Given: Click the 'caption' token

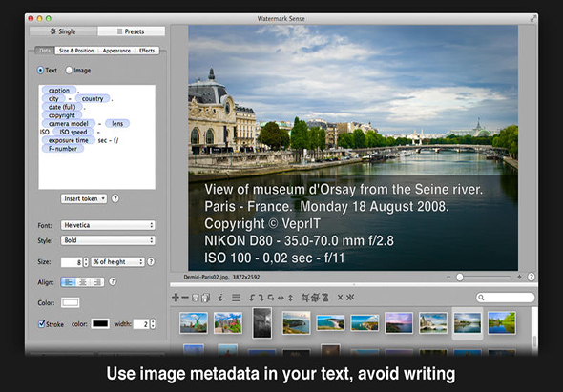Looking at the screenshot, I should 59,90.
